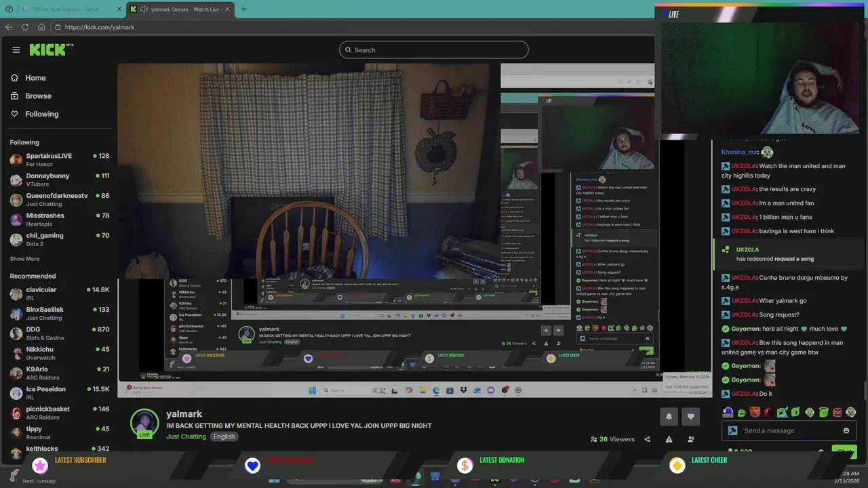Open the Kick hamburger sidebar menu
The image size is (868, 488).
(x=16, y=49)
